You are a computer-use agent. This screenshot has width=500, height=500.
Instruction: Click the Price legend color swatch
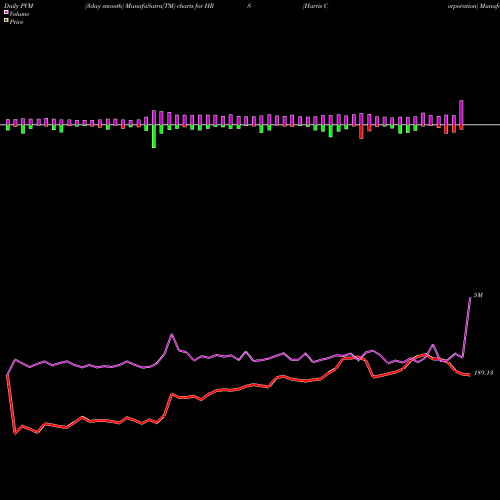click(x=6, y=21)
